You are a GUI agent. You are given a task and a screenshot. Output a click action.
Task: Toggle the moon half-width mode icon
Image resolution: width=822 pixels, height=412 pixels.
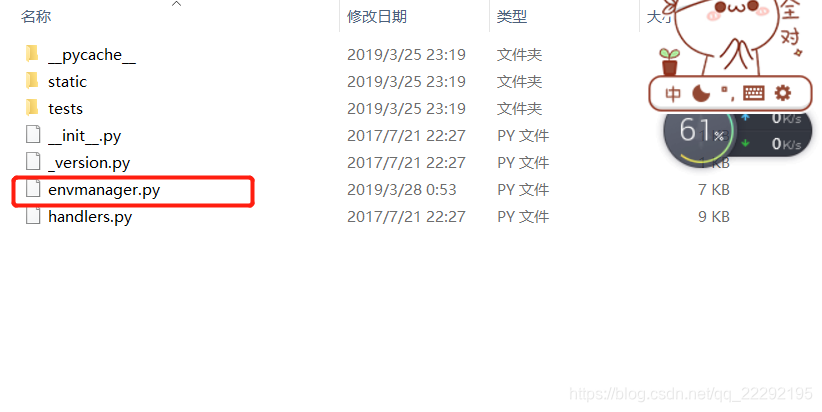pos(700,93)
